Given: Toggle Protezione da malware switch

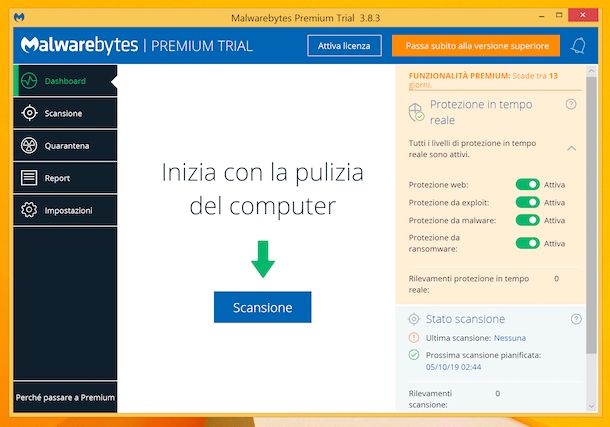Looking at the screenshot, I should coord(528,220).
